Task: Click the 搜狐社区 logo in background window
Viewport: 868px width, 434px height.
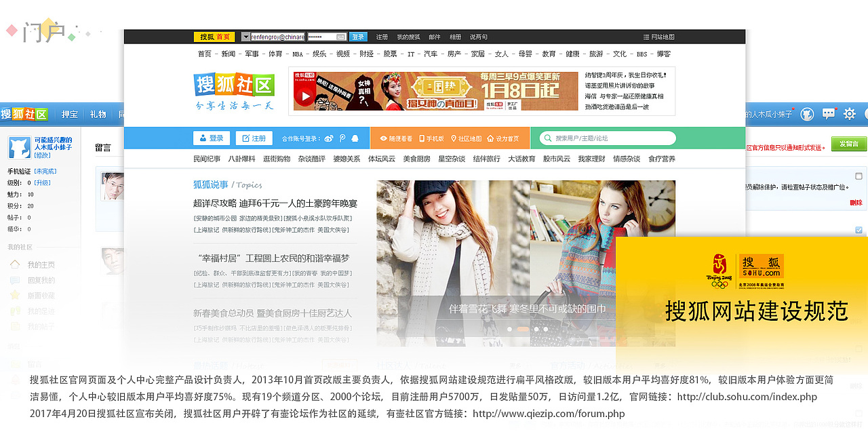Action: tap(25, 114)
